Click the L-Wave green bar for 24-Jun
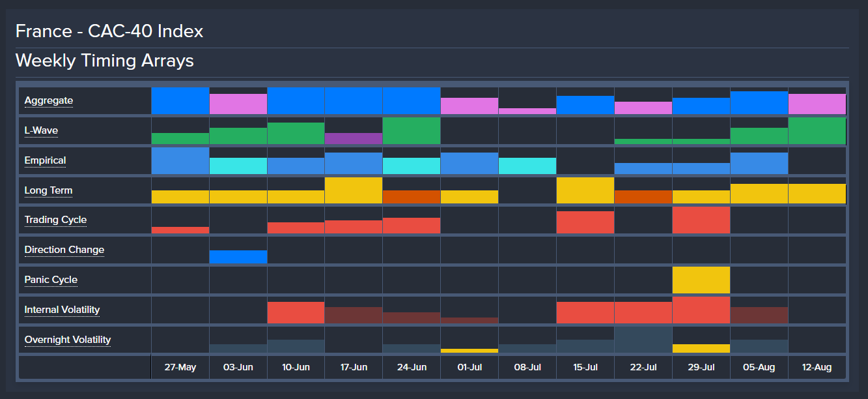The image size is (868, 399). [412, 131]
